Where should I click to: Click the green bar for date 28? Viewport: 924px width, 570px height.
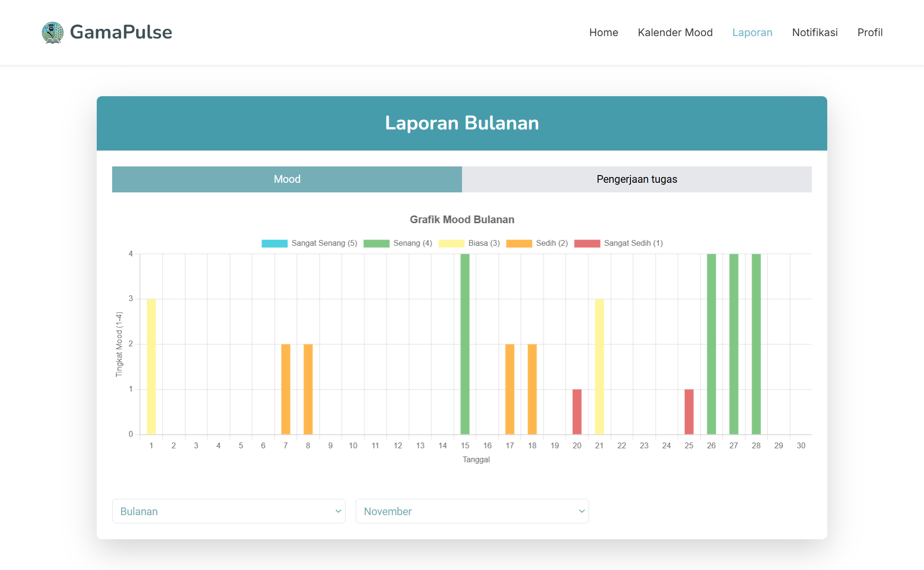pyautogui.click(x=756, y=344)
